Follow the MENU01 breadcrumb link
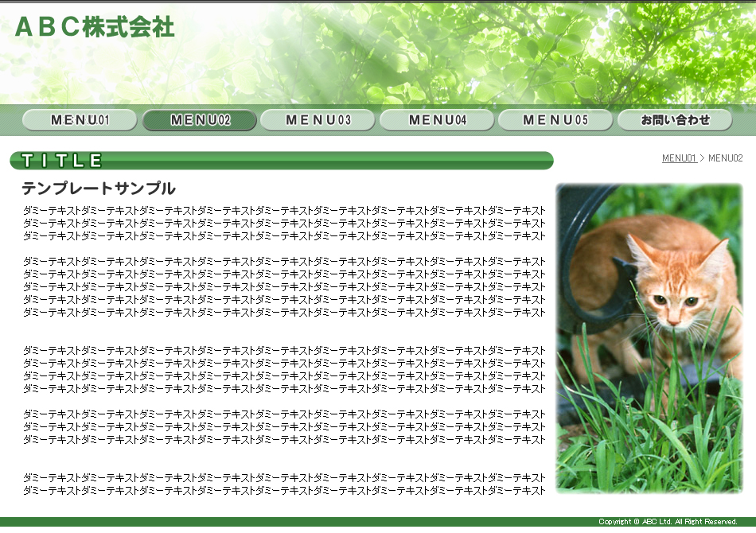756x533 pixels. click(679, 158)
